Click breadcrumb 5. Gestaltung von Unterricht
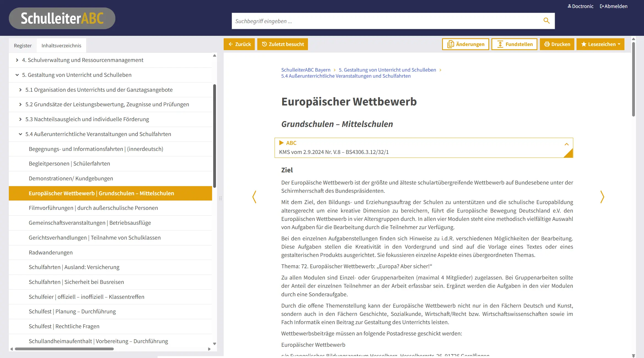This screenshot has width=644, height=358. pyautogui.click(x=387, y=70)
